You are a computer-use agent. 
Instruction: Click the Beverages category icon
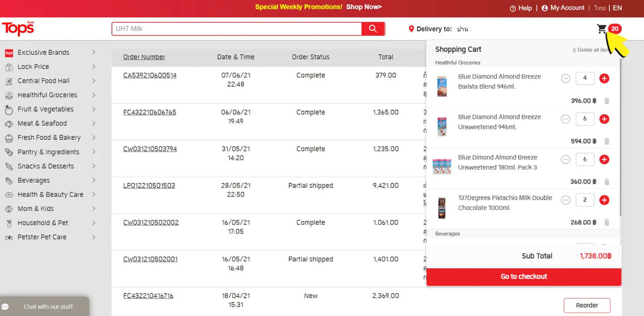click(x=9, y=181)
